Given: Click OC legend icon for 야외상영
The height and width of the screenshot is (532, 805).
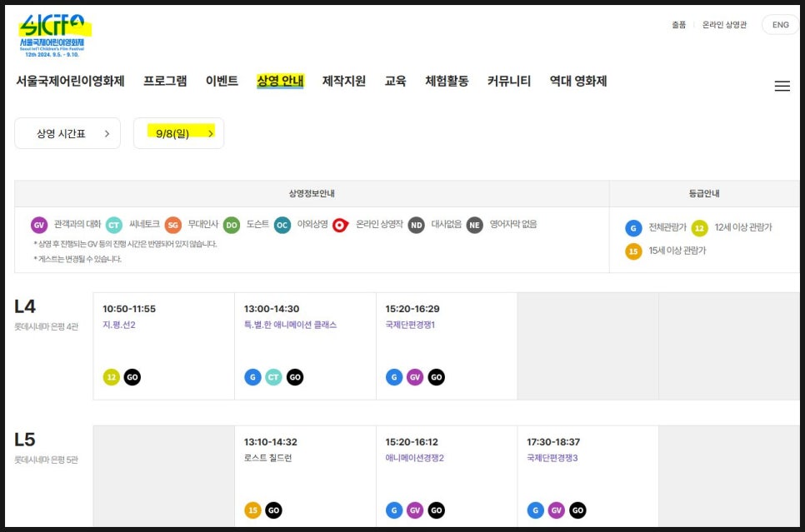Looking at the screenshot, I should tap(282, 225).
